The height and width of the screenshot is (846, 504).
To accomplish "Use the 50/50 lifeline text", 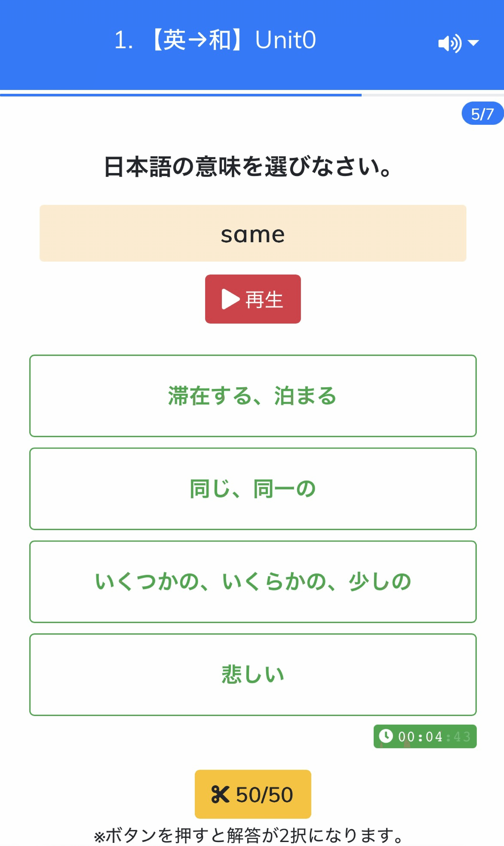I will pyautogui.click(x=264, y=794).
